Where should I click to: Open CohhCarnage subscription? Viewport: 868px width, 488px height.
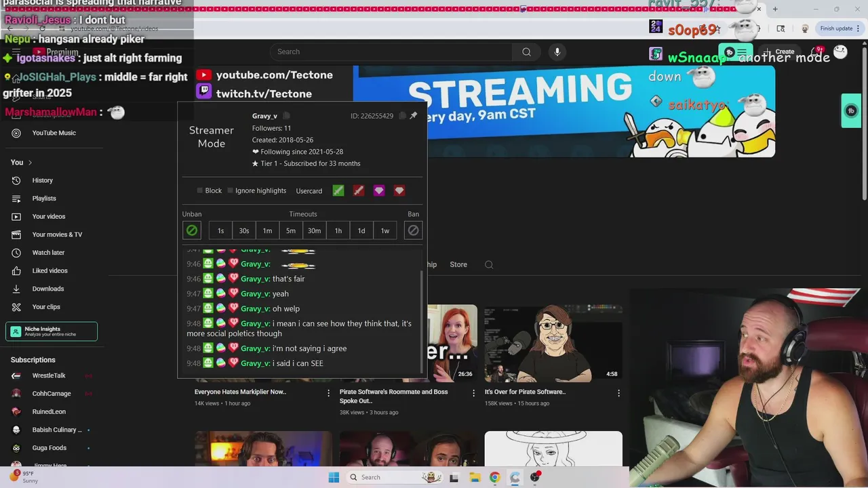coord(52,394)
